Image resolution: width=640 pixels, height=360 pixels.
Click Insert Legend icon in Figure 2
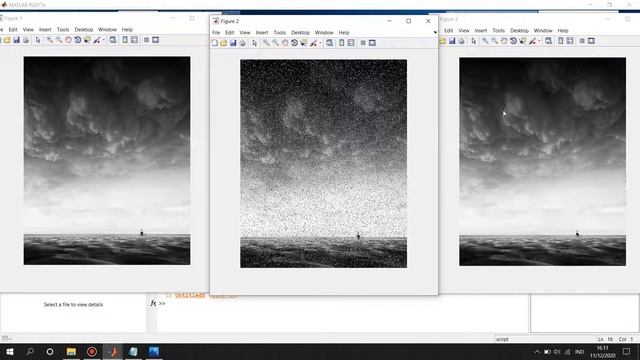(351, 43)
